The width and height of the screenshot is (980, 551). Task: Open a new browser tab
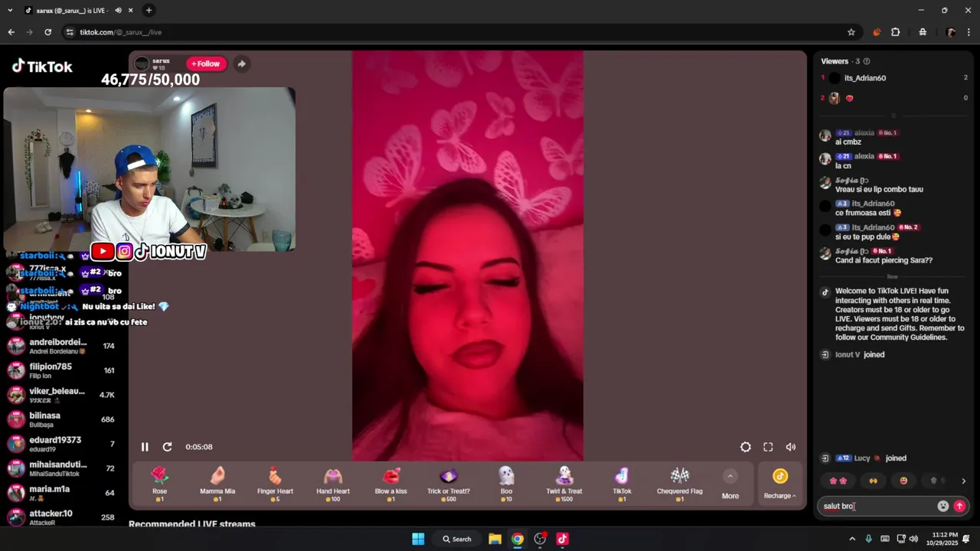click(149, 10)
